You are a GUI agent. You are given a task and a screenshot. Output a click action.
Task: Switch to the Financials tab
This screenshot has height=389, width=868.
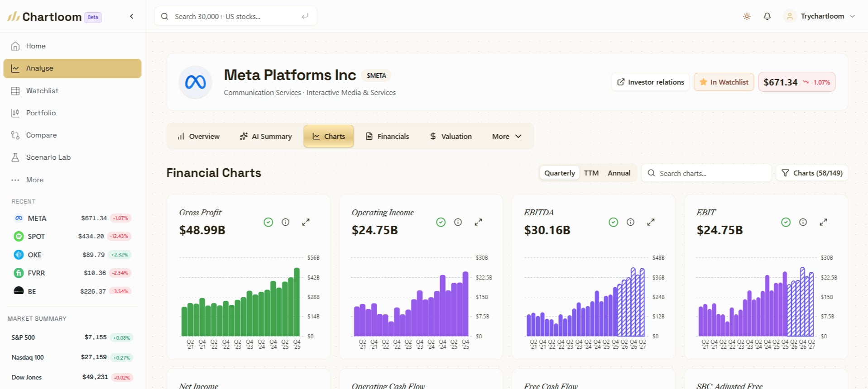pos(388,136)
